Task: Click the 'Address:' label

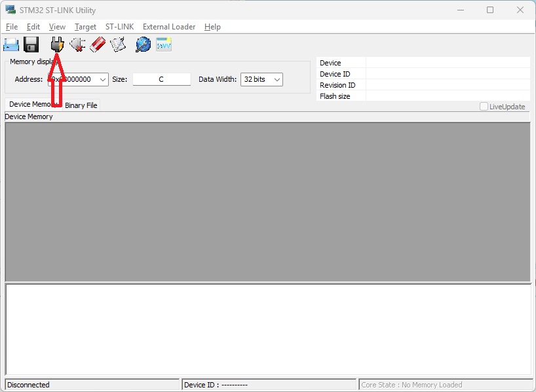Action: (29, 79)
